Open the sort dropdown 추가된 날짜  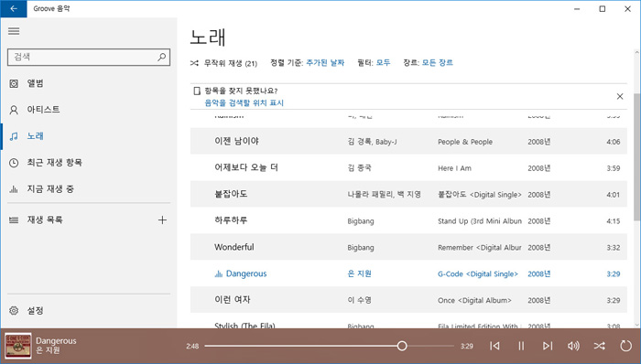(x=325, y=62)
